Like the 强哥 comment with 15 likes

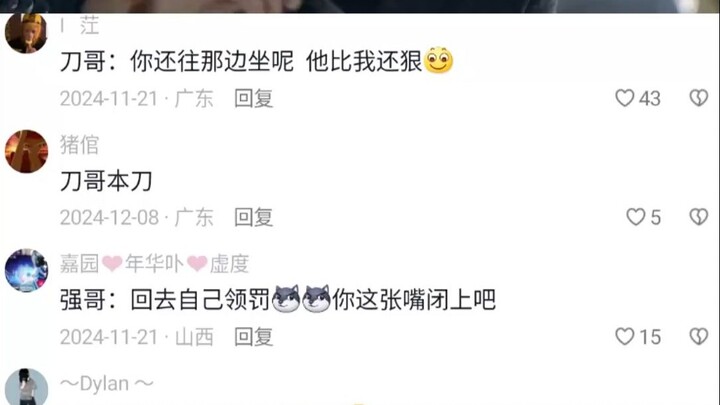[638, 337]
